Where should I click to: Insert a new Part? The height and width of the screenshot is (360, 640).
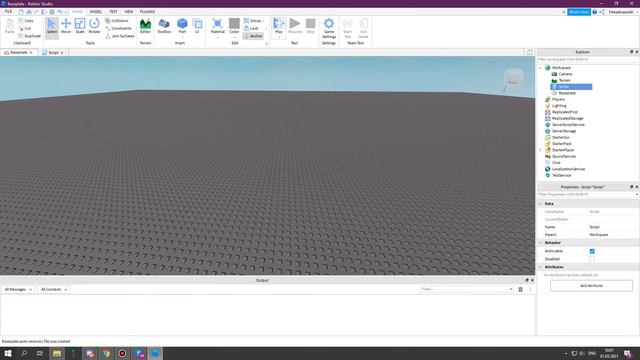pos(182,27)
